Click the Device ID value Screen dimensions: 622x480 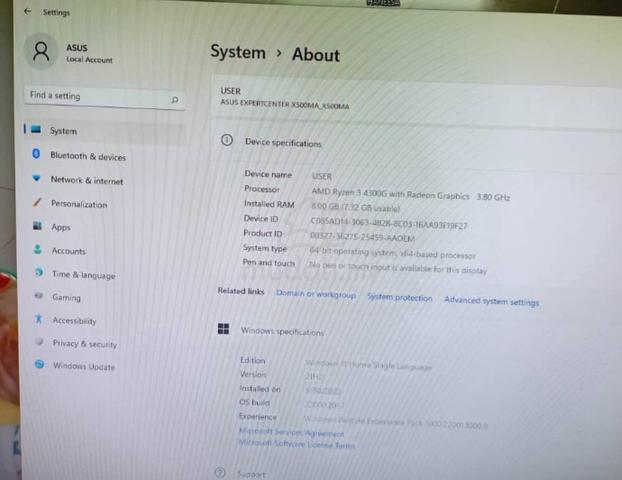[389, 223]
